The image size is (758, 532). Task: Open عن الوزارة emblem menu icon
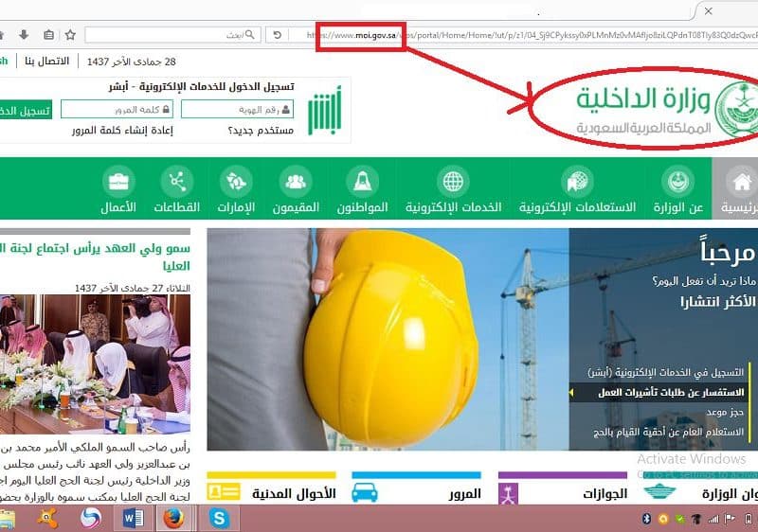click(x=677, y=182)
